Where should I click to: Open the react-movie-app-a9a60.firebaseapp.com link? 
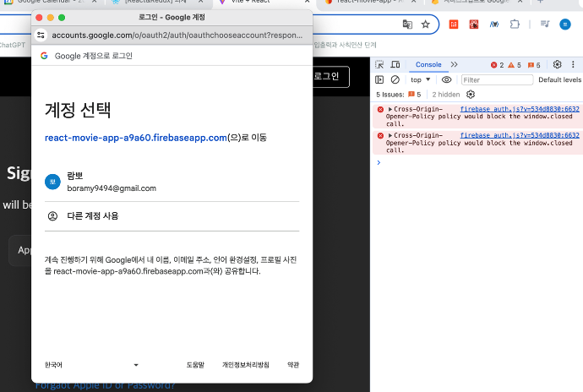(x=136, y=138)
